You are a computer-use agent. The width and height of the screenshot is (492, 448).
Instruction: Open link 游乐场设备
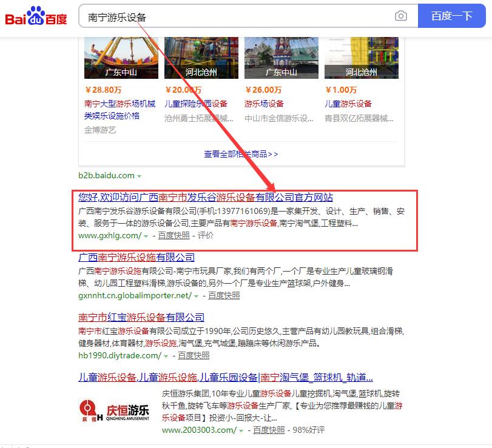point(264,104)
